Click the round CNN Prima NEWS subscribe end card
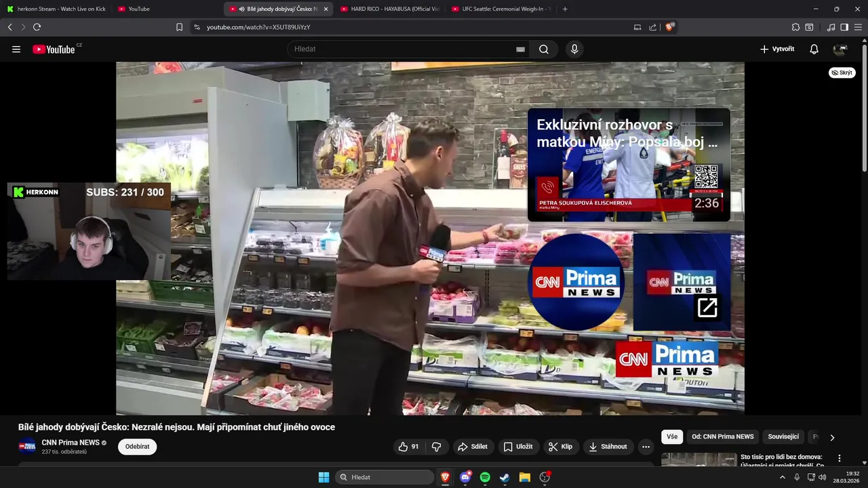 tap(576, 282)
